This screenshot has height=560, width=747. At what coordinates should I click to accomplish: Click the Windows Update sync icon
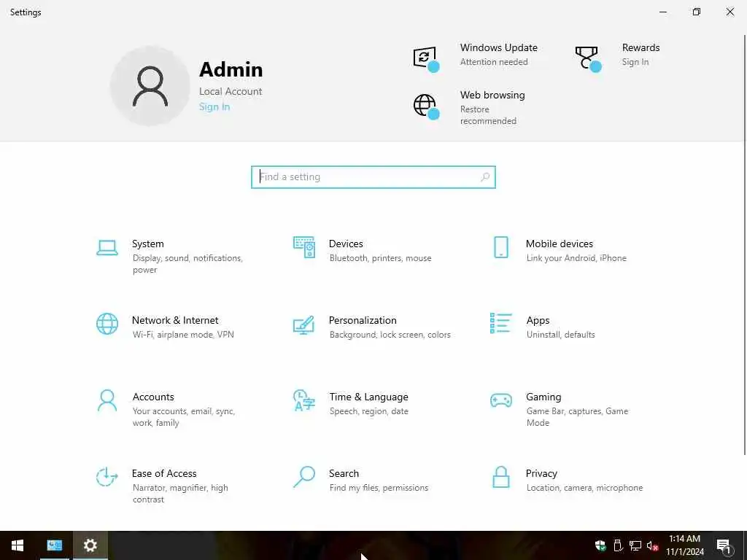(425, 58)
